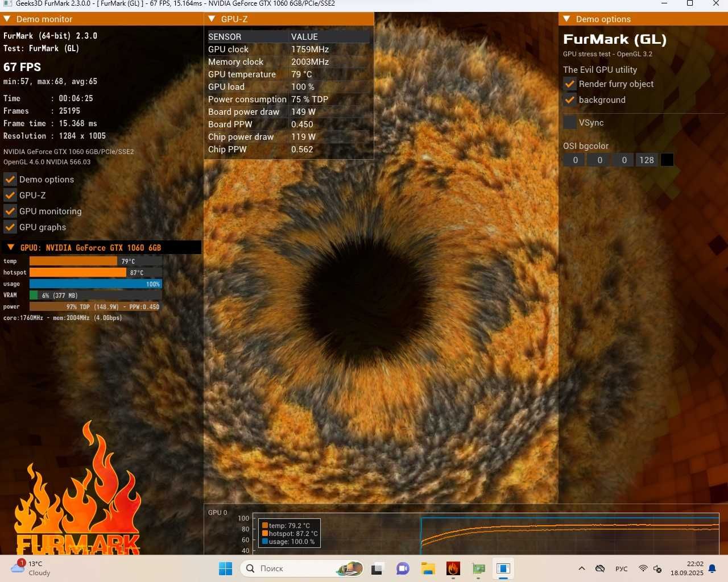Uncheck the Demo options checkbox
The height and width of the screenshot is (582, 728).
[x=10, y=180]
